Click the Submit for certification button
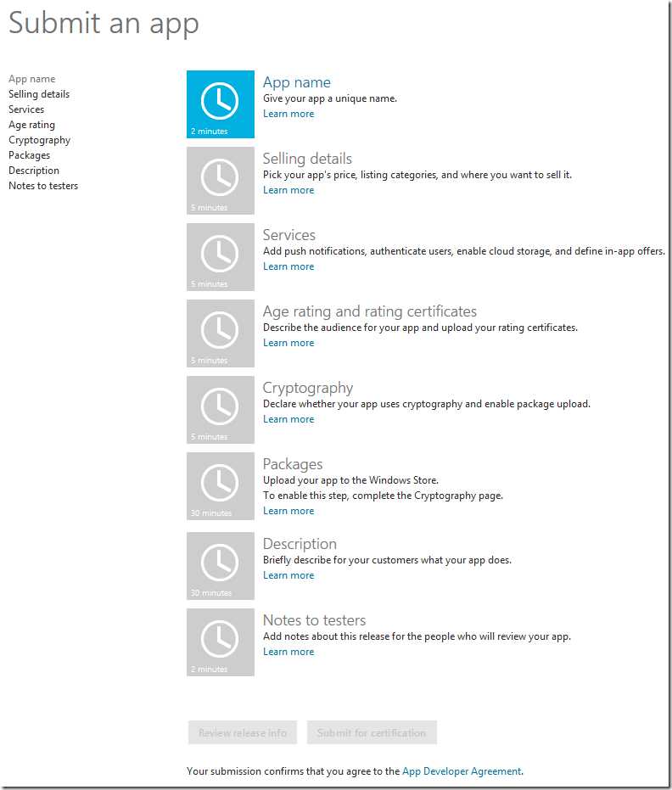The image size is (672, 790). 372,732
